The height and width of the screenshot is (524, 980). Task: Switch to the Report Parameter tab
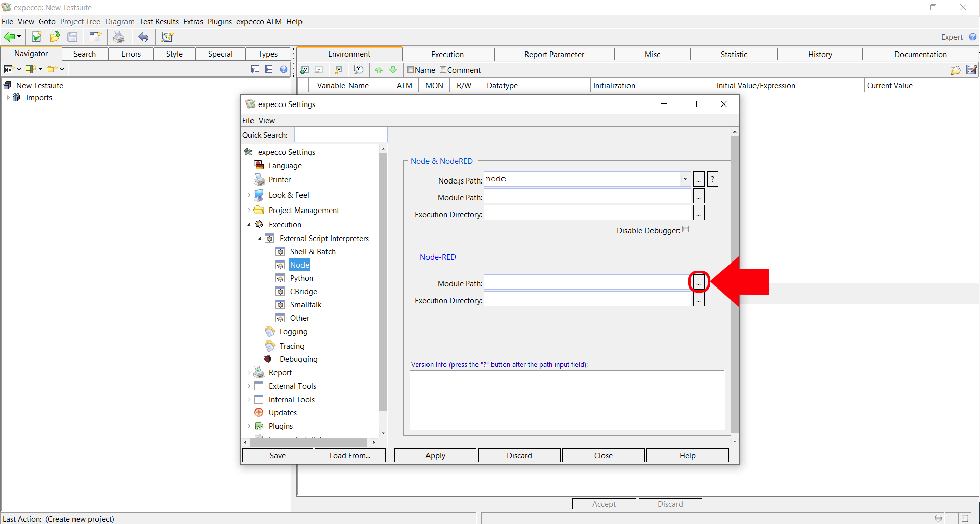click(554, 55)
